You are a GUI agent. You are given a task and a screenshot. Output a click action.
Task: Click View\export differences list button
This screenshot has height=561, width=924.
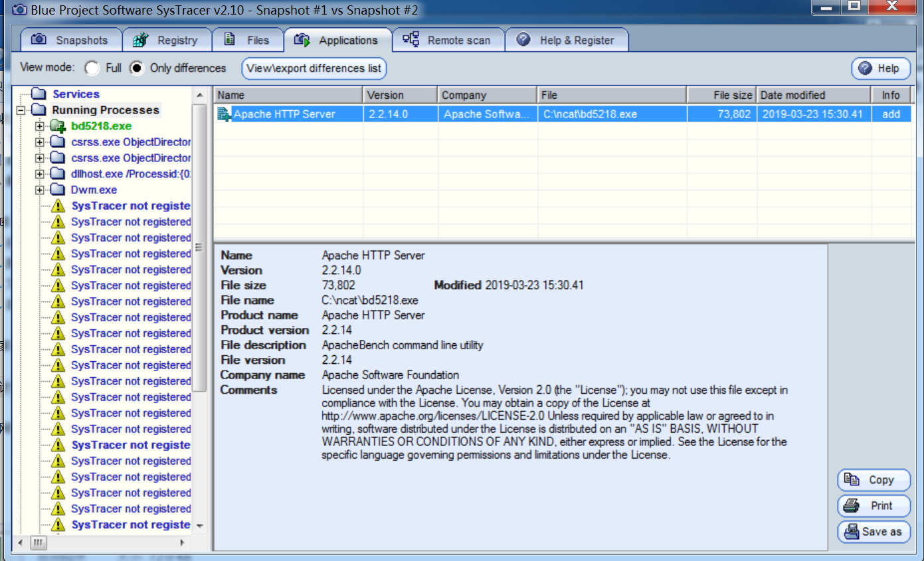(314, 68)
